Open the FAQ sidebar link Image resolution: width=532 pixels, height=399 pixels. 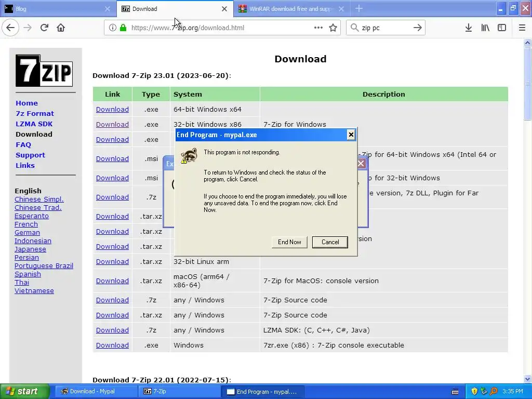[23, 144]
